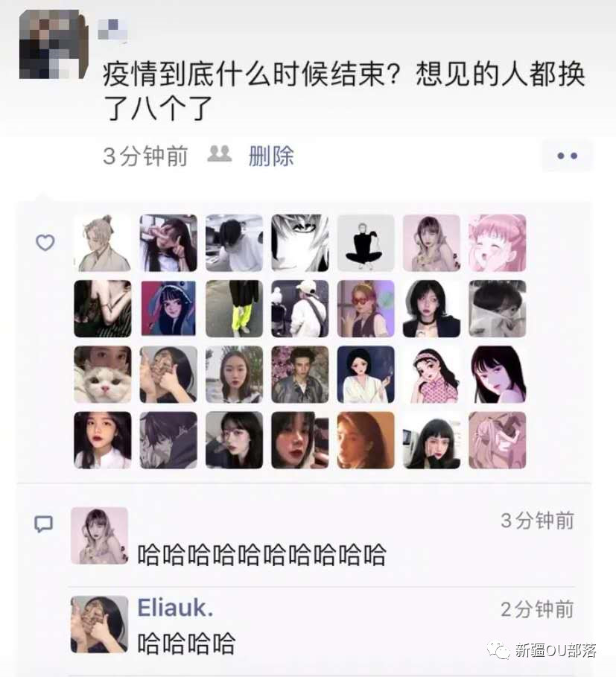Image resolution: width=616 pixels, height=677 pixels.
Task: Open the pixelated poster avatar
Action: click(x=54, y=45)
